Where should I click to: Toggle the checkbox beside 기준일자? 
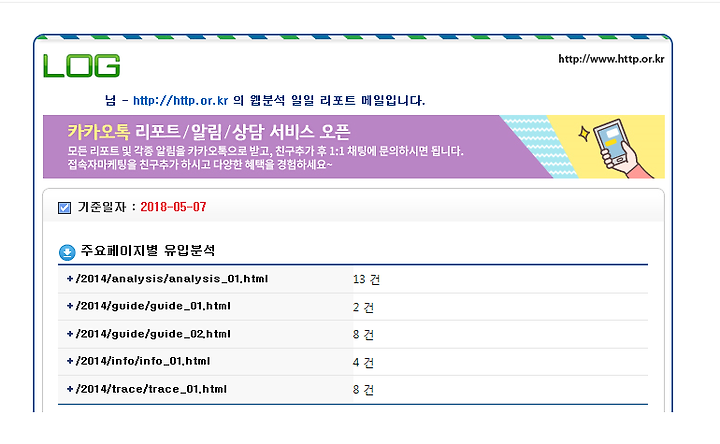point(64,208)
